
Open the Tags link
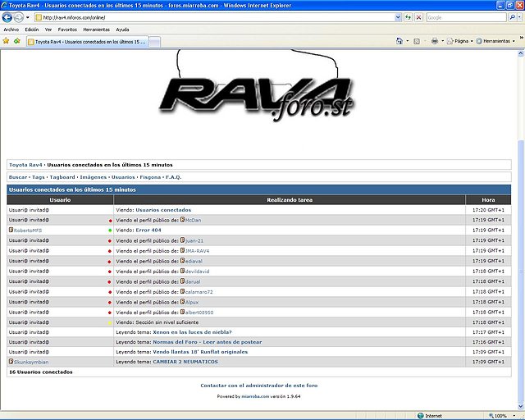click(x=39, y=177)
